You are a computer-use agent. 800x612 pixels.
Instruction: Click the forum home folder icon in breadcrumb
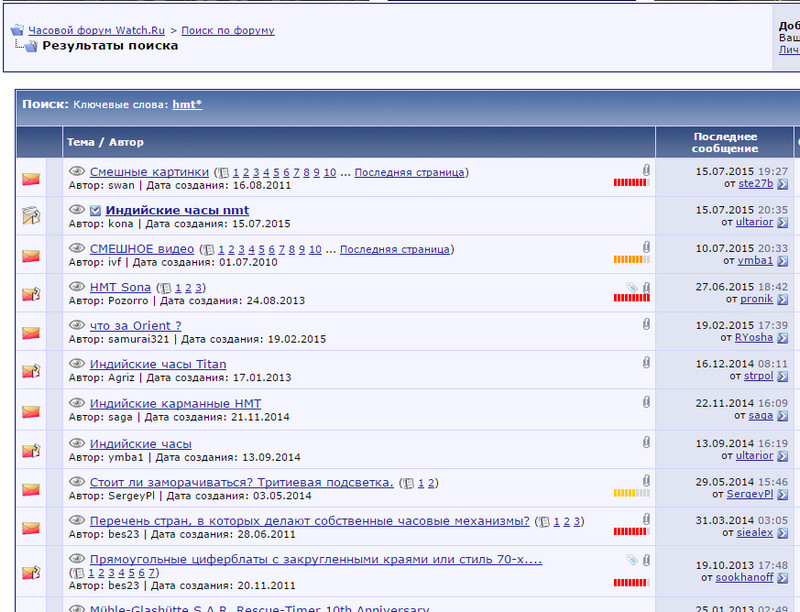17,30
